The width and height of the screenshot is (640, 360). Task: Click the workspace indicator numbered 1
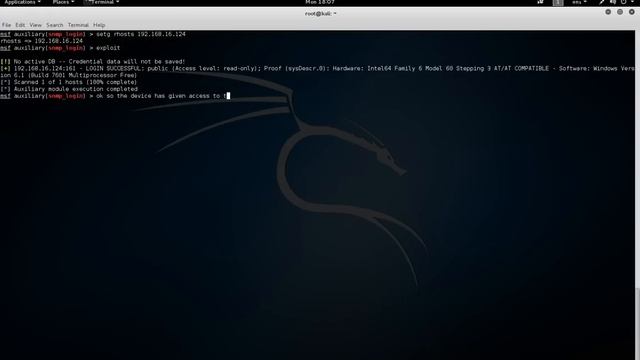[558, 2]
